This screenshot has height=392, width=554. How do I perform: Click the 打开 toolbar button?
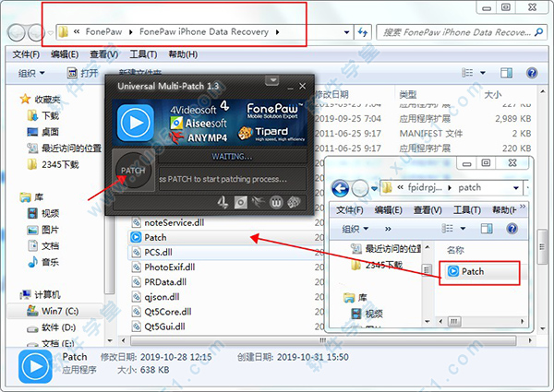pyautogui.click(x=83, y=74)
